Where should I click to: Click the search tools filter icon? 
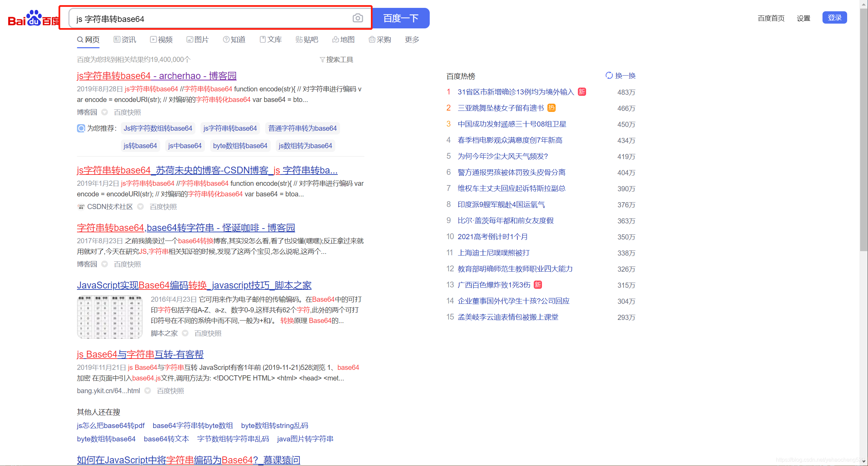[x=322, y=60]
